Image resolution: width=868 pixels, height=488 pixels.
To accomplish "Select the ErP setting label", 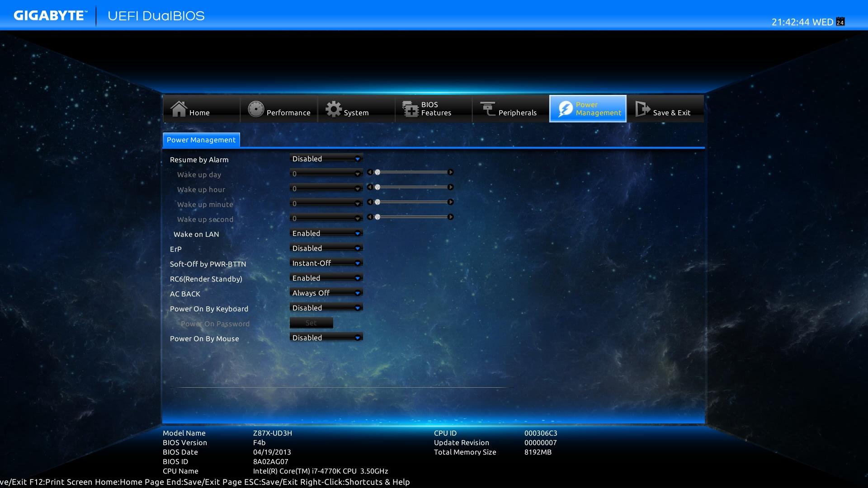I will pos(175,249).
